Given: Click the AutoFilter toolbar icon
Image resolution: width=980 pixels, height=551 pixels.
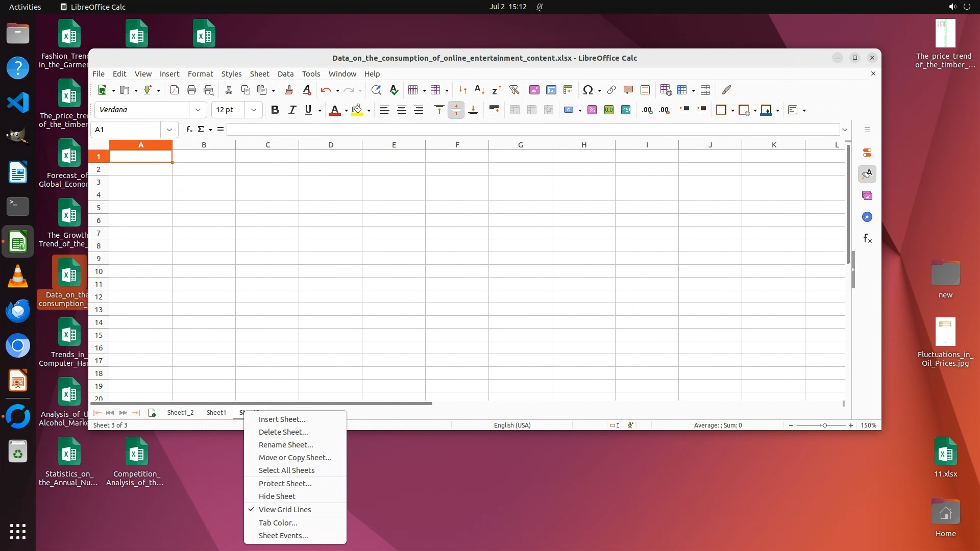Looking at the screenshot, I should pos(514,90).
